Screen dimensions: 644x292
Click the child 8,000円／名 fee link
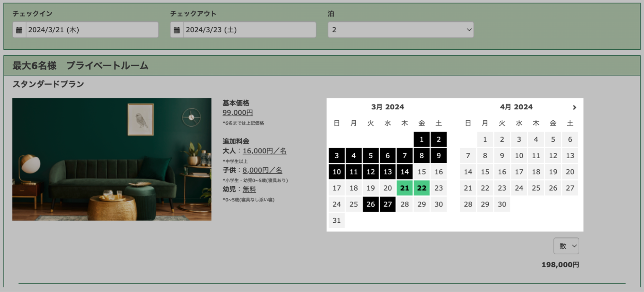[262, 170]
